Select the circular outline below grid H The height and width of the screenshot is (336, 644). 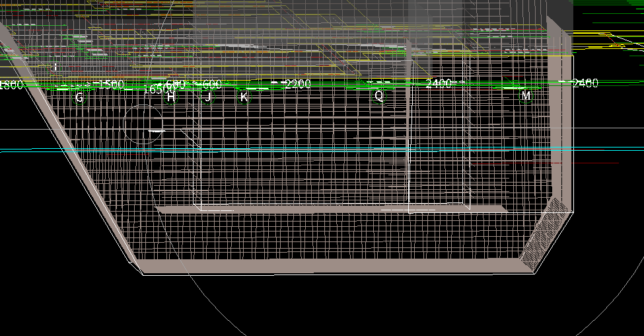tap(143, 124)
